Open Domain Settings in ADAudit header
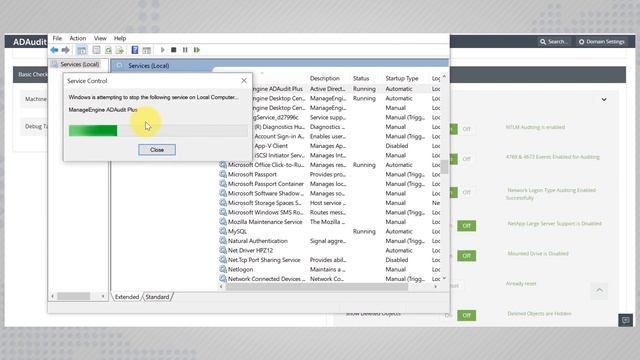The height and width of the screenshot is (360, 640). pyautogui.click(x=602, y=42)
